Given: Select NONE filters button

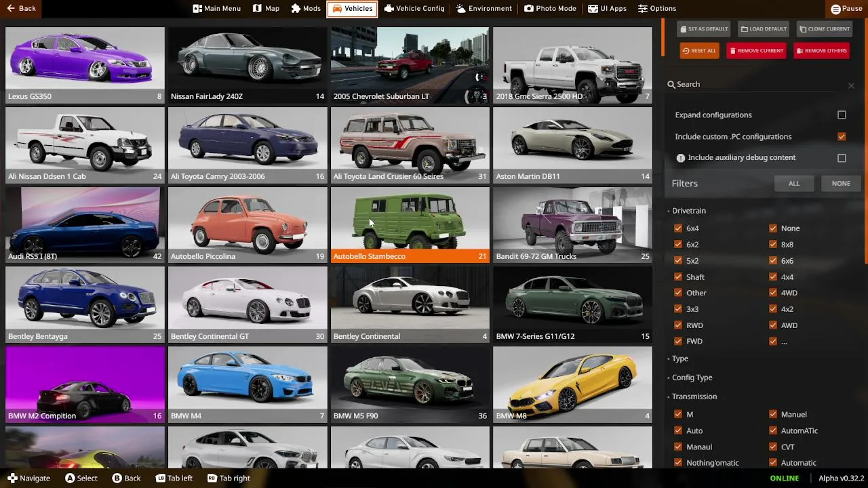Looking at the screenshot, I should [841, 184].
